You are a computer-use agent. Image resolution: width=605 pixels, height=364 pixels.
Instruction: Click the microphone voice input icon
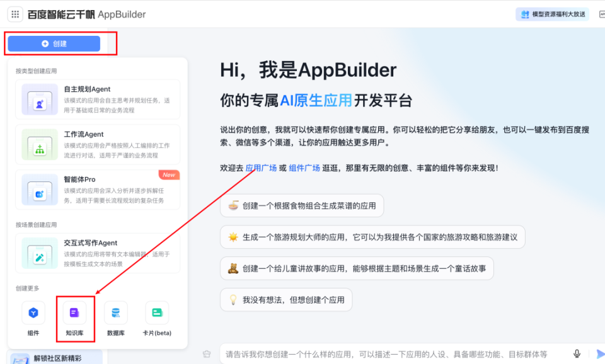577,353
